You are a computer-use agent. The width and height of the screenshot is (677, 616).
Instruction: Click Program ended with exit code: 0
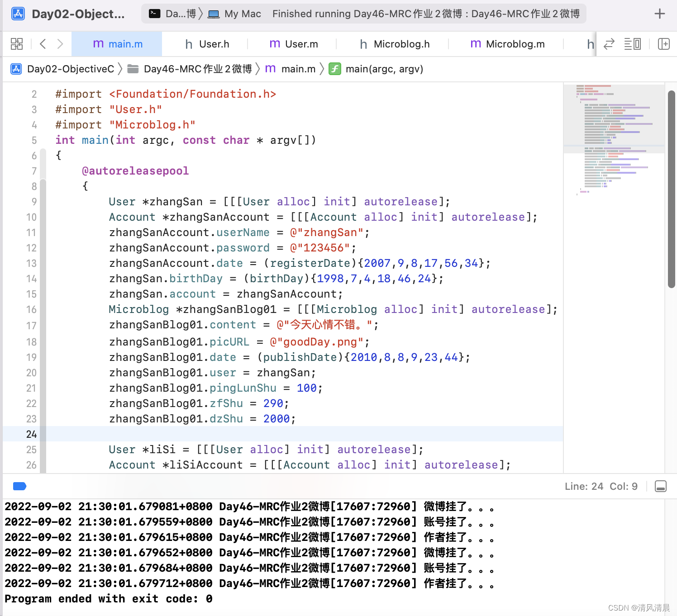coord(109,599)
